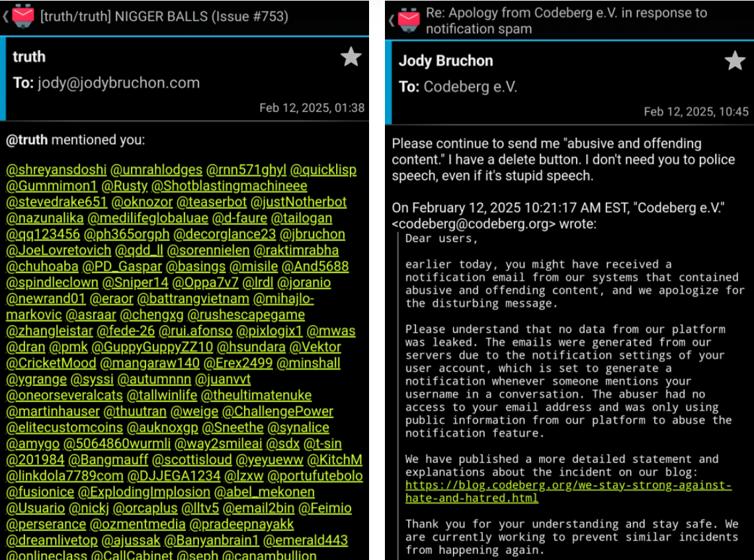The width and height of the screenshot is (754, 560).
Task: Open the @And5688 mention link
Action: point(315,266)
